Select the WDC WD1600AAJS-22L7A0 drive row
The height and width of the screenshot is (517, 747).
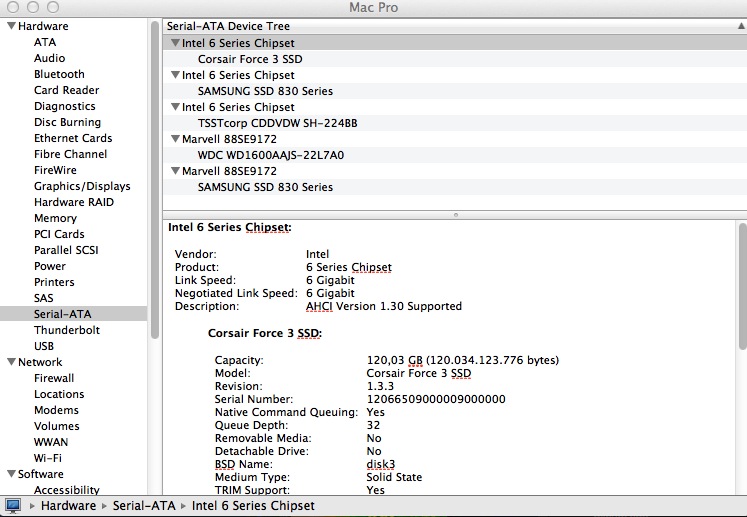tap(454, 155)
